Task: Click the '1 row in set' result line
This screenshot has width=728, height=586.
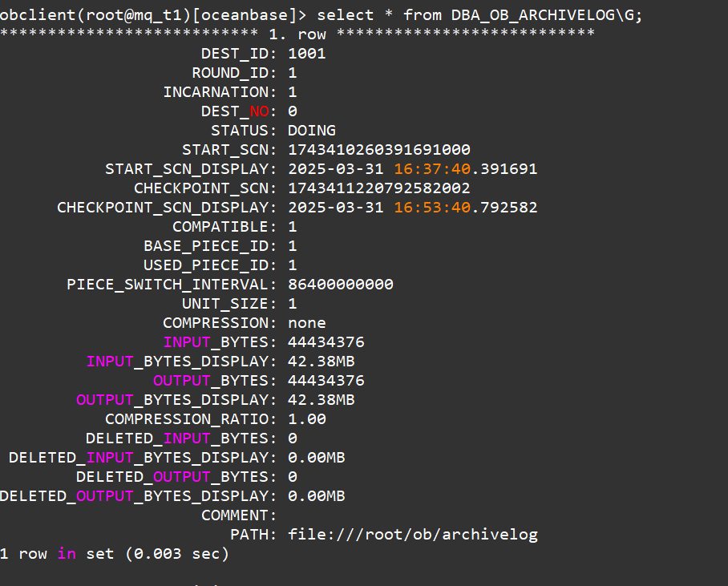Action: point(114,554)
